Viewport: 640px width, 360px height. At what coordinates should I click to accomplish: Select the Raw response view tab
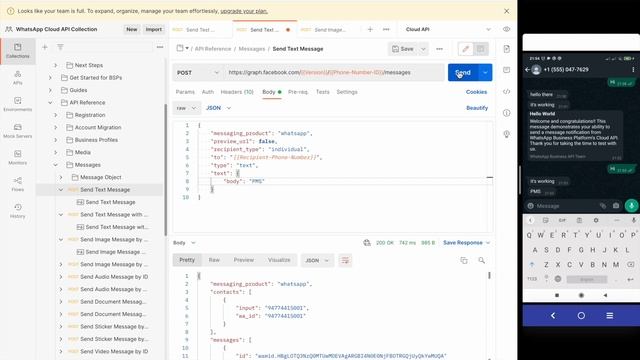214,260
